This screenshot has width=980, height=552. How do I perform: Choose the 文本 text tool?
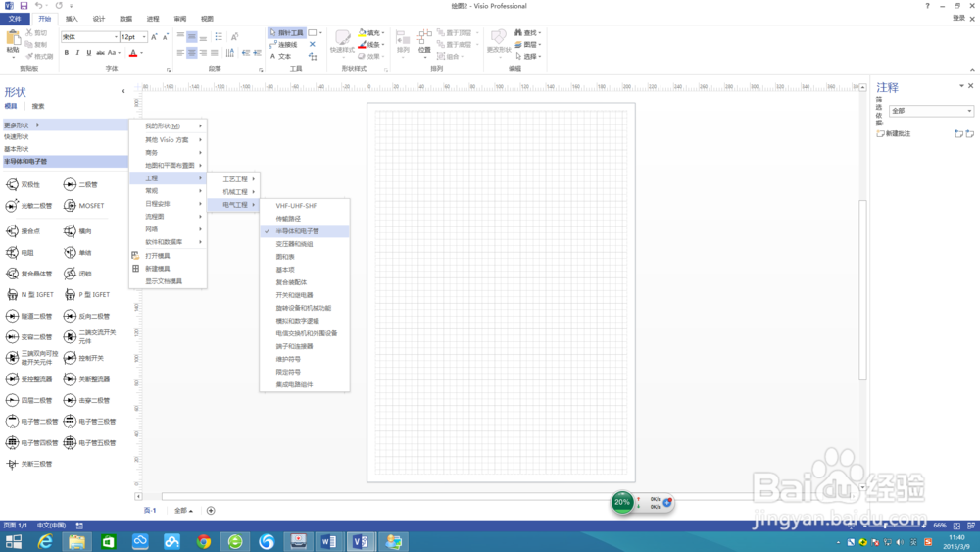[x=280, y=56]
